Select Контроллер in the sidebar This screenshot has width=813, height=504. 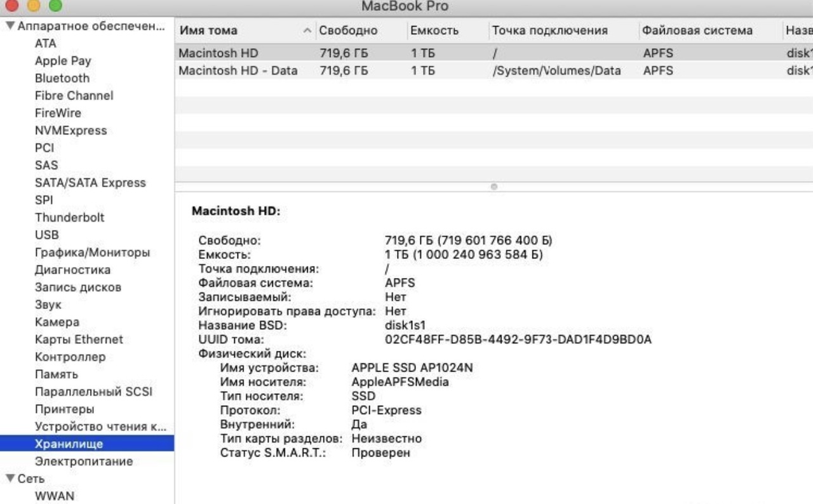[x=71, y=357]
